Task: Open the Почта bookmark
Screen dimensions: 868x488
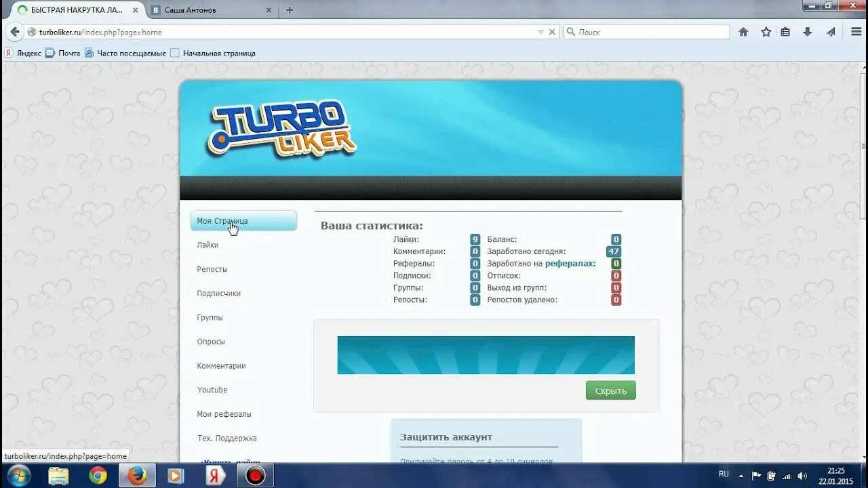Action: pos(62,53)
